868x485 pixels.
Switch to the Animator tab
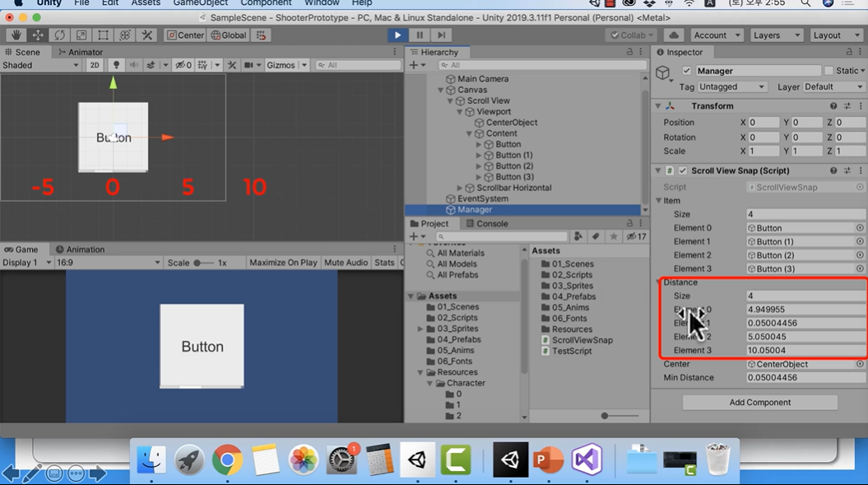(x=81, y=52)
